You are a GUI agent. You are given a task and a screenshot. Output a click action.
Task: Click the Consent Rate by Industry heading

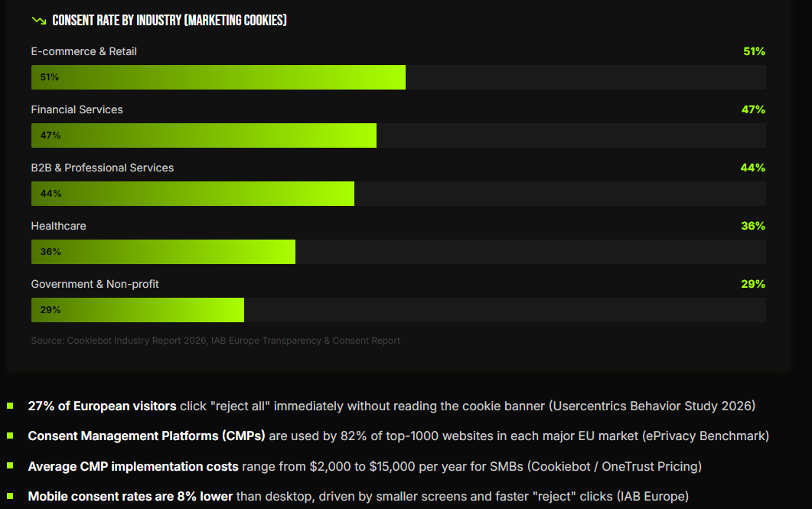(169, 20)
